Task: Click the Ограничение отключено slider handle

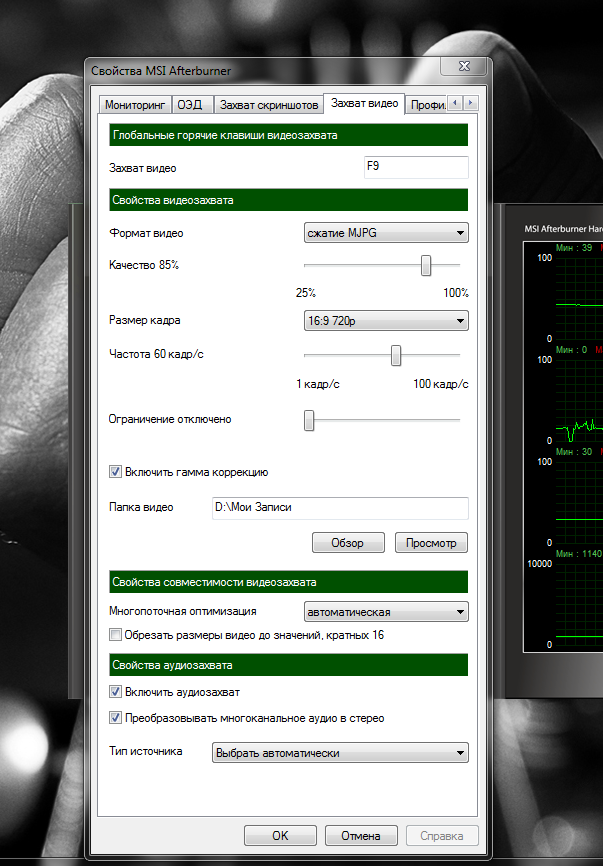Action: point(309,420)
